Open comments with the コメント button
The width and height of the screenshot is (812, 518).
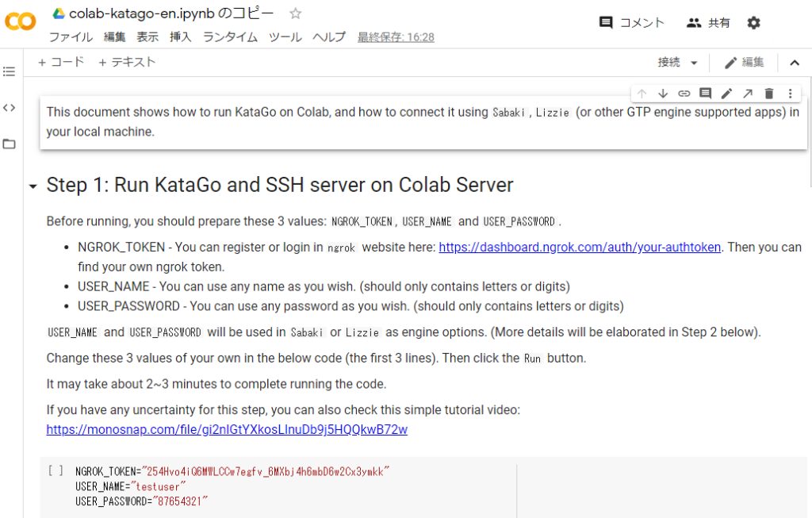point(631,23)
